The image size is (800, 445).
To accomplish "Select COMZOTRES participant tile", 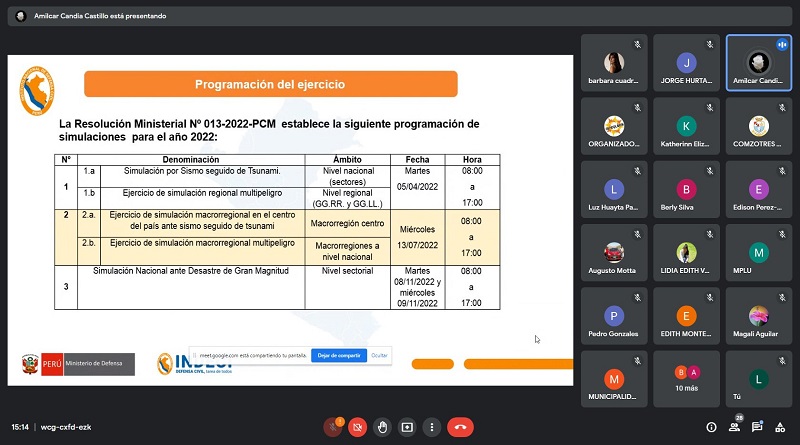I will coord(759,126).
